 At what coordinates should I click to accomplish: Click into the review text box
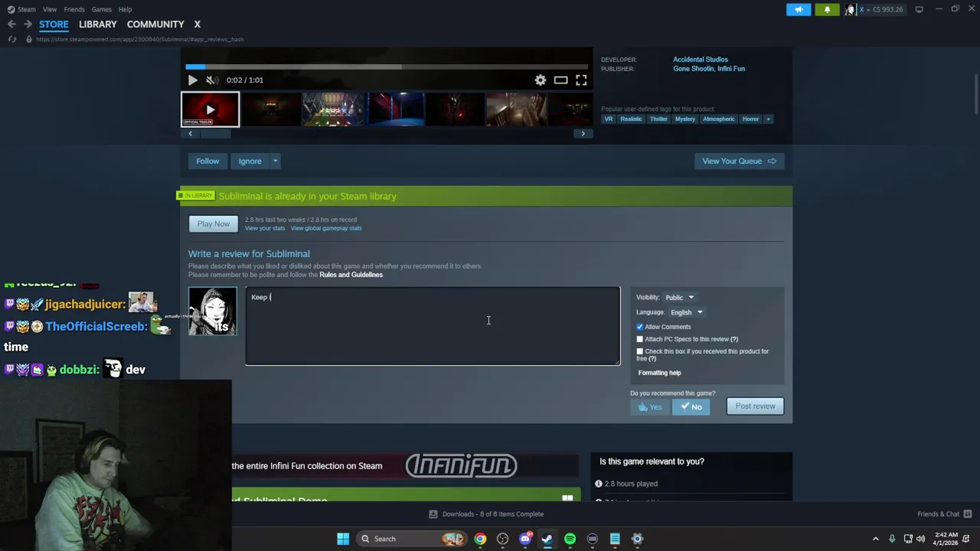point(433,326)
